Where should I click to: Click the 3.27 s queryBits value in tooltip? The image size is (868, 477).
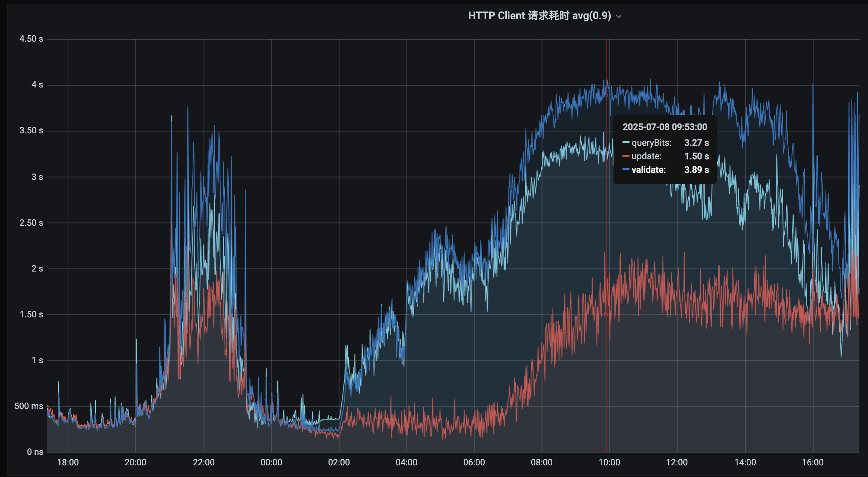(696, 143)
